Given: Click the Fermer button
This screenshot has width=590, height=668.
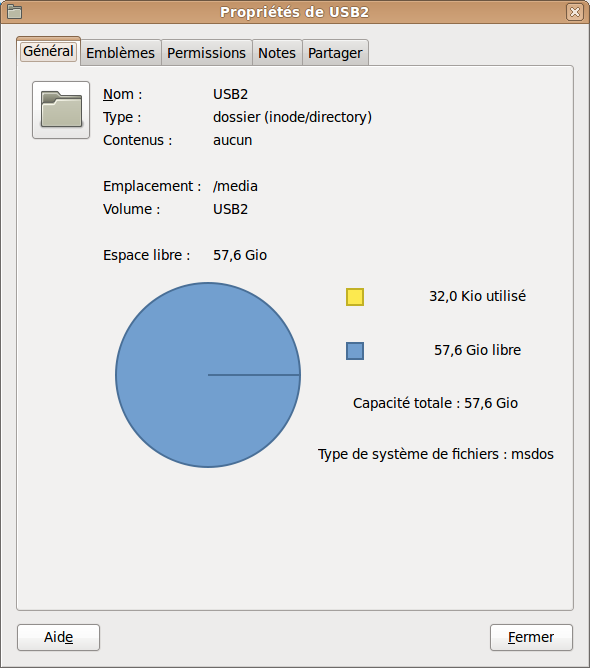Looking at the screenshot, I should 531,637.
